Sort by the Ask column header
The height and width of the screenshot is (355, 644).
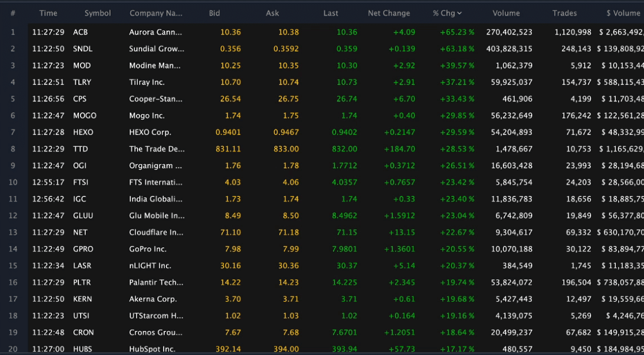click(x=272, y=13)
